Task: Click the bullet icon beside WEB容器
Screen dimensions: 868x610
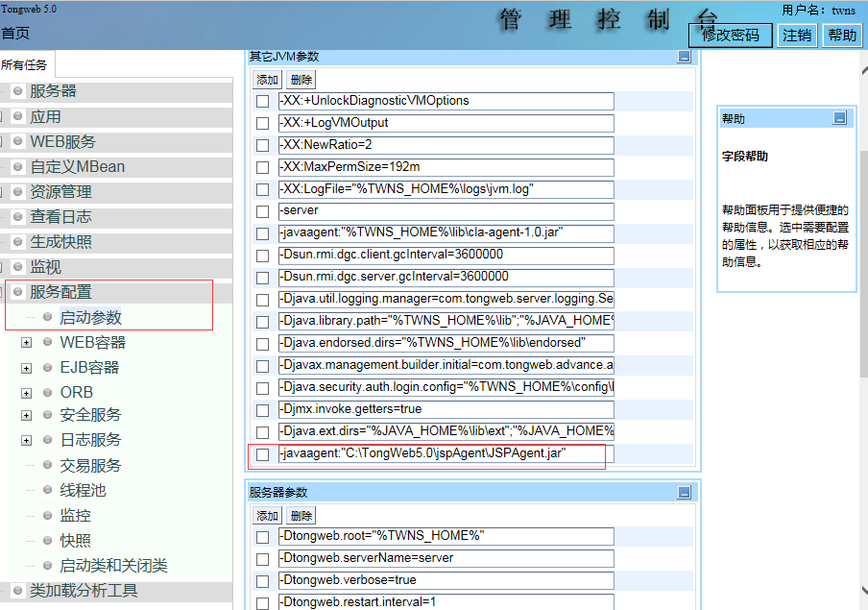Action: click(48, 342)
